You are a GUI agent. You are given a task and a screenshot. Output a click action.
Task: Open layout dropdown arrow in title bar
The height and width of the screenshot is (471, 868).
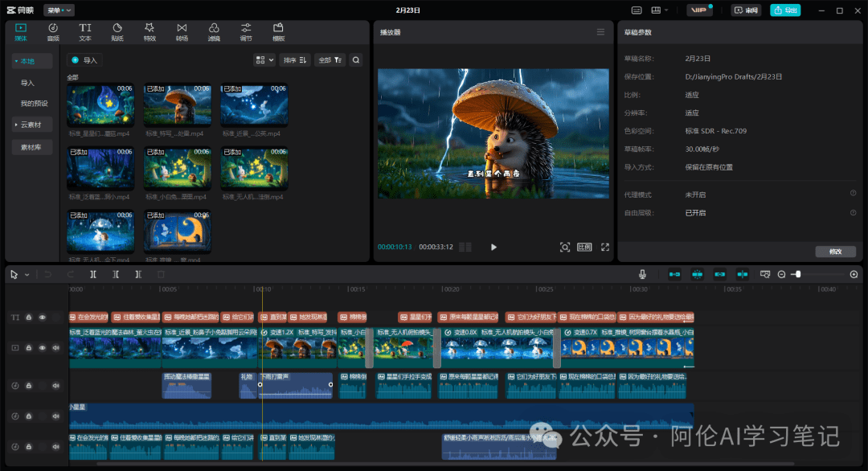666,10
